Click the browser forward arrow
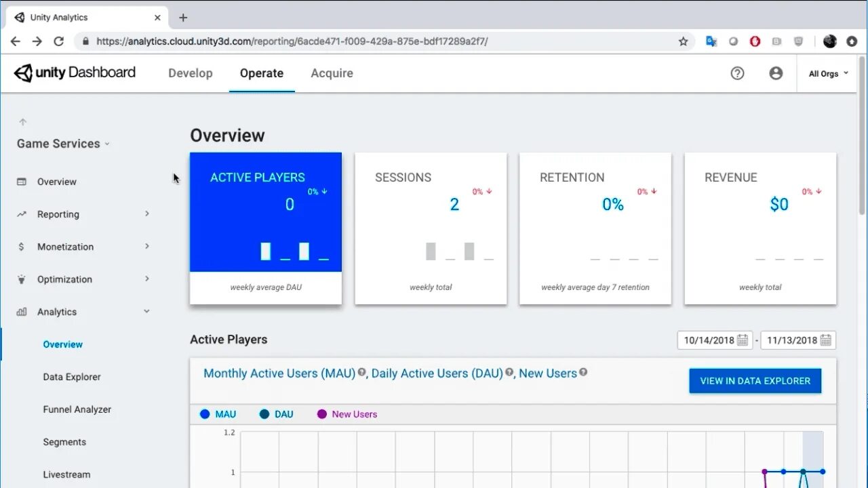Image resolution: width=868 pixels, height=488 pixels. (37, 41)
